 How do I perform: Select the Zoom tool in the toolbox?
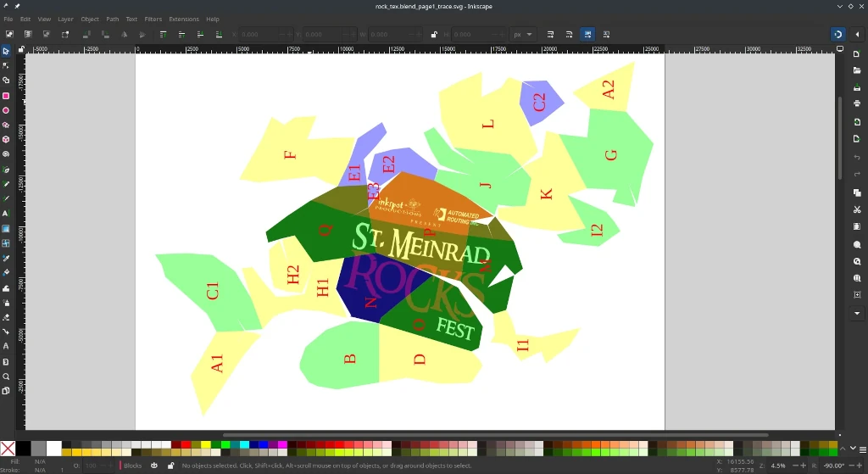pyautogui.click(x=6, y=376)
